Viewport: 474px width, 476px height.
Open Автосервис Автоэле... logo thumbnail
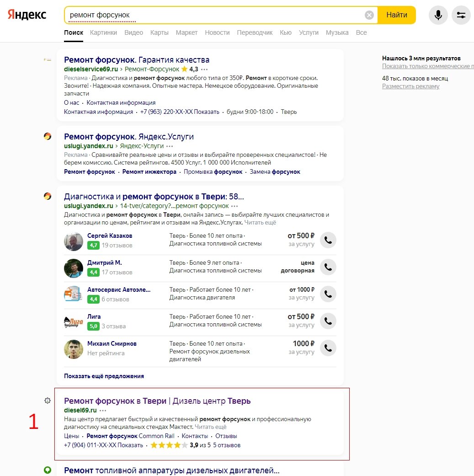click(74, 294)
